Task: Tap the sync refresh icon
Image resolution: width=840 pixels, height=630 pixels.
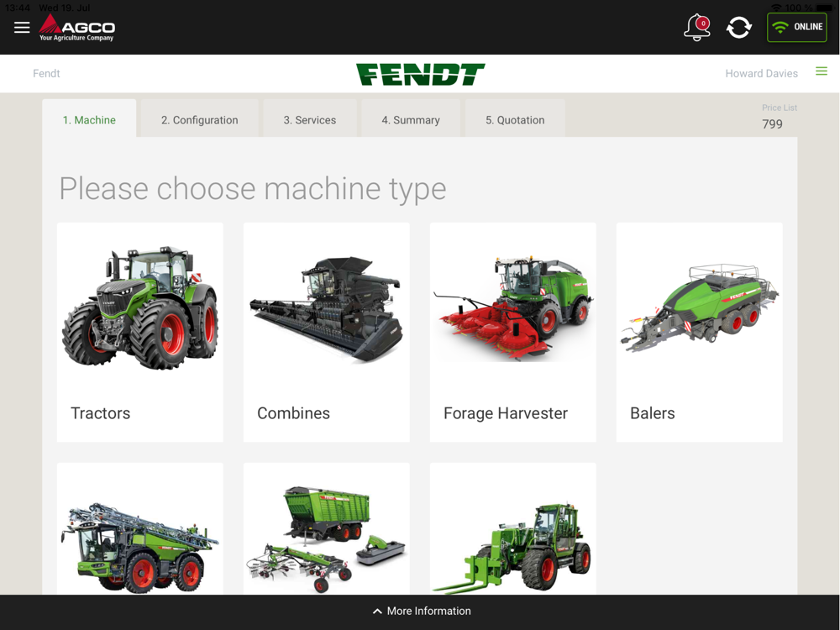Action: pos(738,28)
